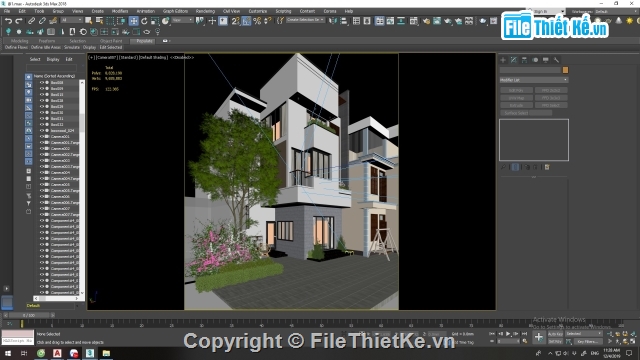
Task: Open the Modifiers menu
Action: [120, 11]
